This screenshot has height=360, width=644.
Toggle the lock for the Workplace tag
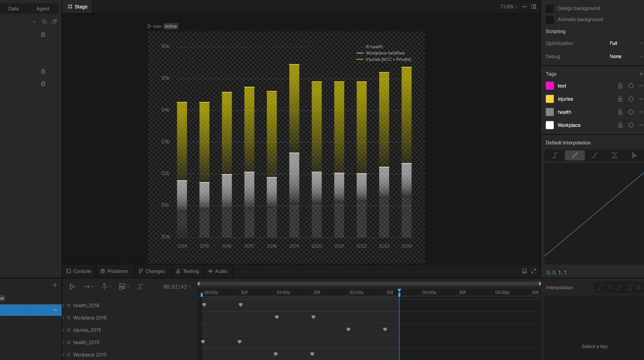pos(620,125)
